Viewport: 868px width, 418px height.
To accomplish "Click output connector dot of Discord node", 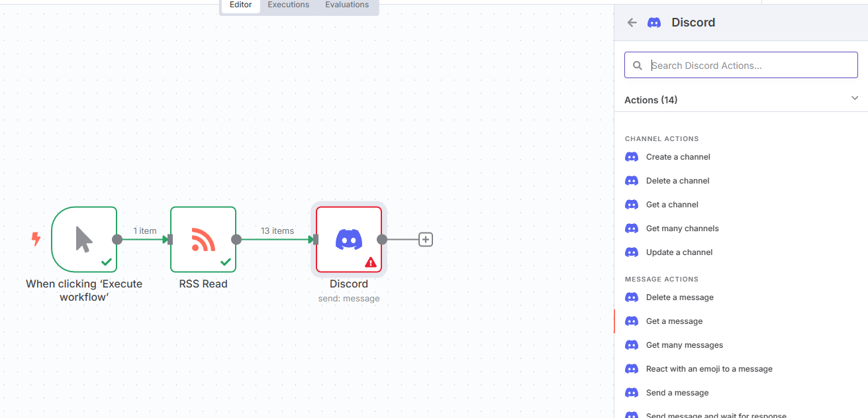I will click(x=381, y=240).
